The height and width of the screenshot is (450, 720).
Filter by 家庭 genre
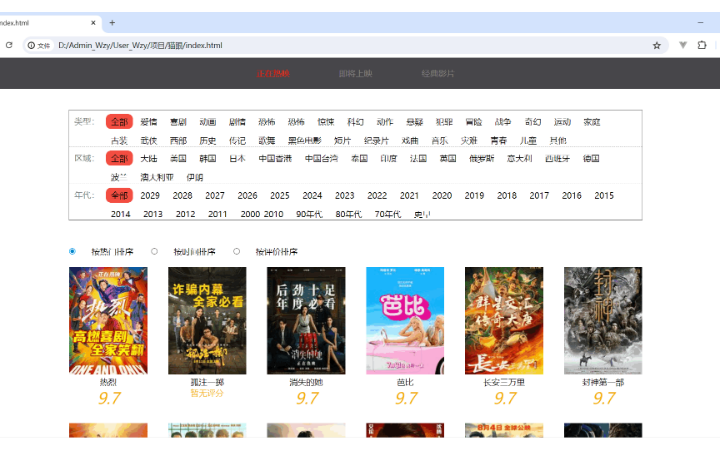pos(591,122)
